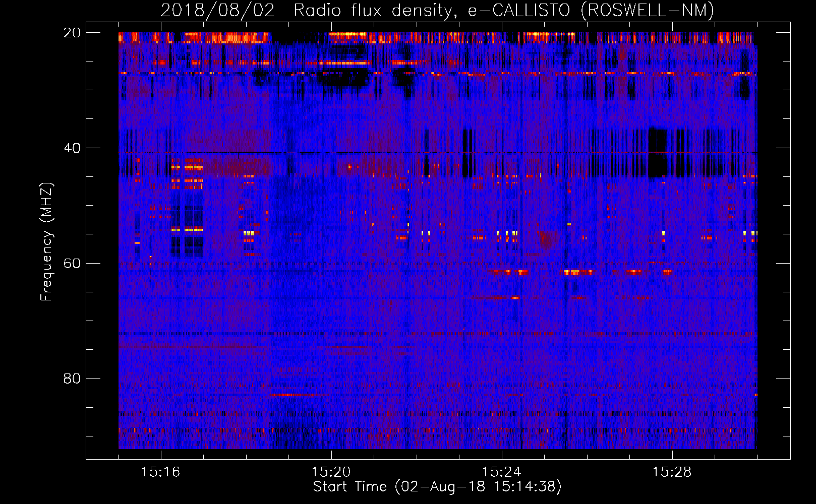Screen dimensions: 816x504
Task: Click the 15:16 time tick label
Action: (160, 472)
